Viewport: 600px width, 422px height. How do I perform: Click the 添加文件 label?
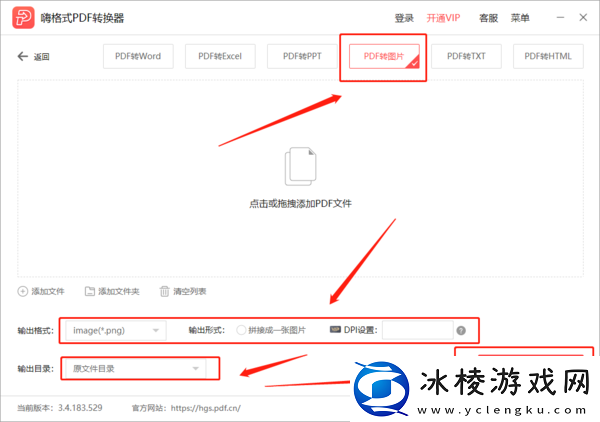point(48,292)
